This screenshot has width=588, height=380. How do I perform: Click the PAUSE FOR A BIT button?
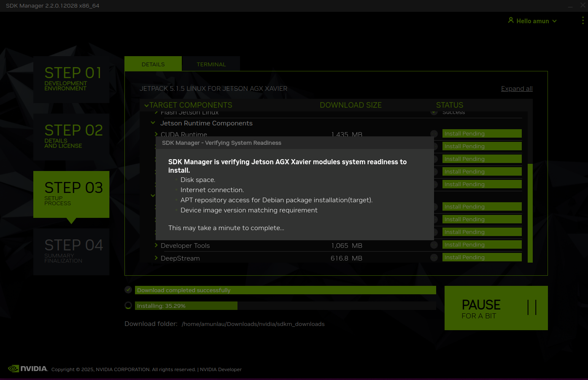click(496, 308)
